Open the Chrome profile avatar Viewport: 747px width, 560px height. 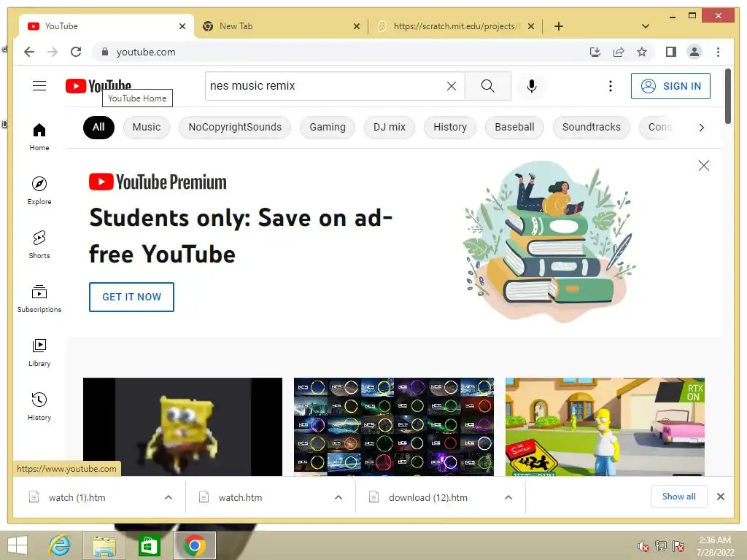(x=694, y=52)
